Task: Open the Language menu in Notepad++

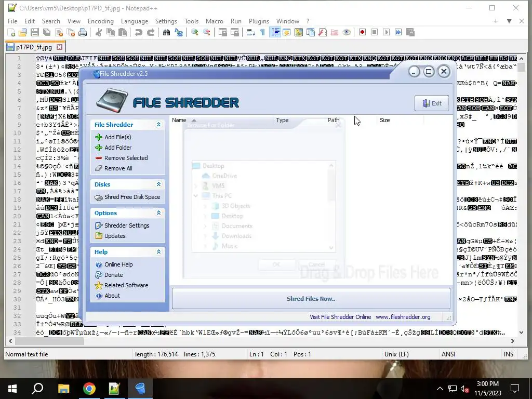Action: coord(135,21)
